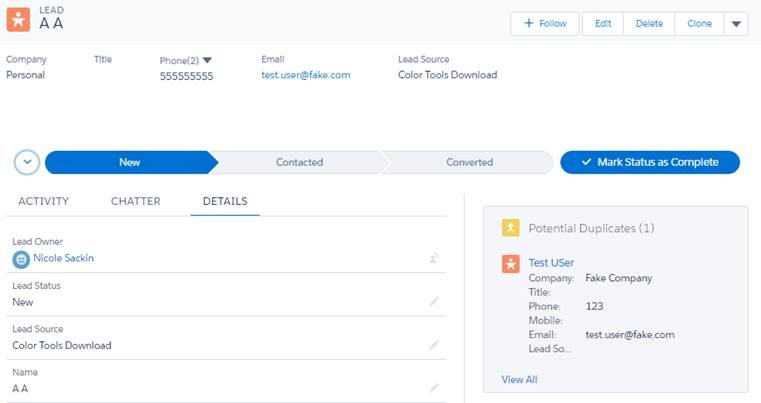Open the Chatter tab
761x403 pixels.
(x=136, y=201)
